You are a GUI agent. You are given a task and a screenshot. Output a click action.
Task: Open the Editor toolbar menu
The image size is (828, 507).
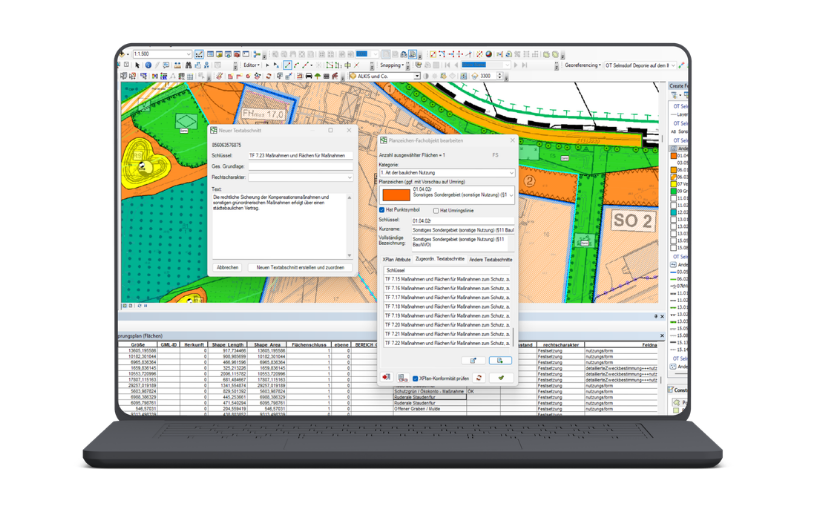pos(251,65)
